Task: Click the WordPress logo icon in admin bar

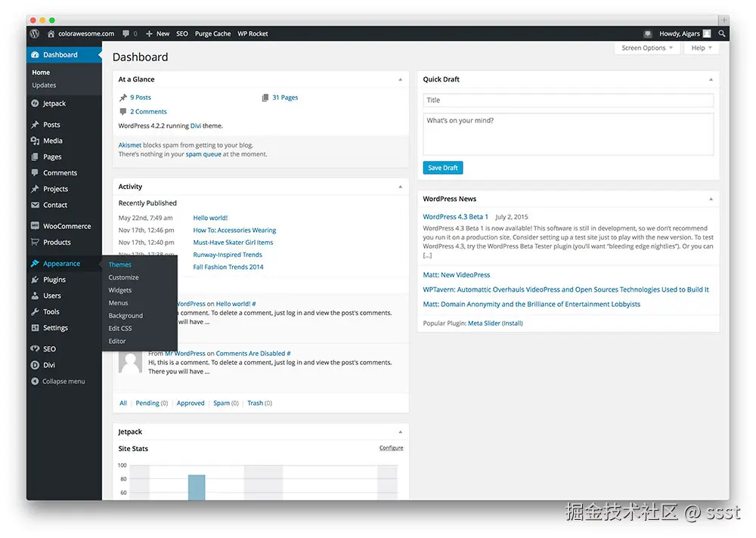Action: point(34,34)
